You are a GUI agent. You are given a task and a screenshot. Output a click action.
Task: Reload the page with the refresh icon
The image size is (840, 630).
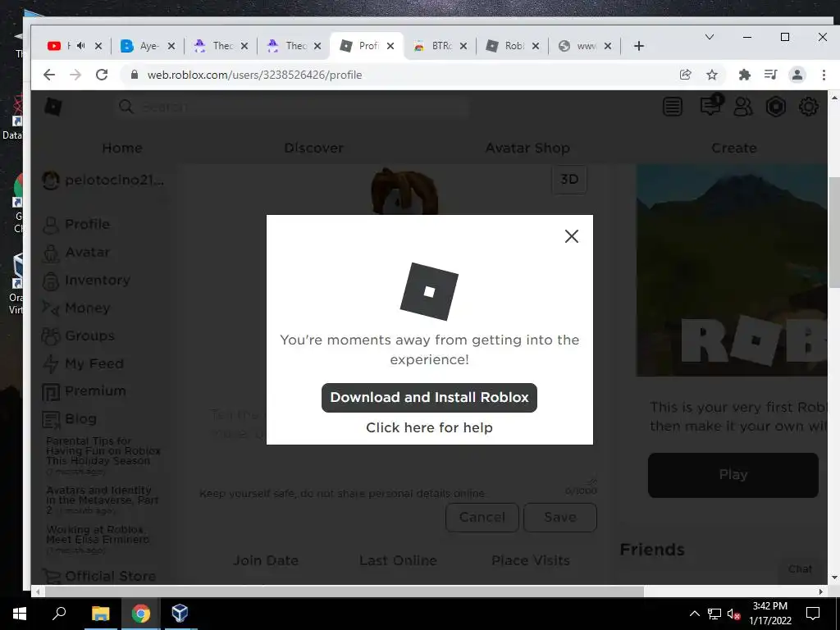[x=102, y=75]
